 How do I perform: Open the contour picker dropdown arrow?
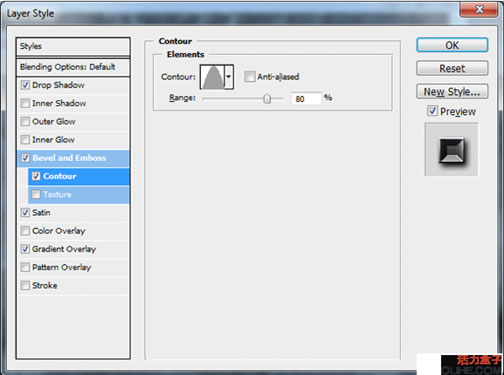point(229,77)
